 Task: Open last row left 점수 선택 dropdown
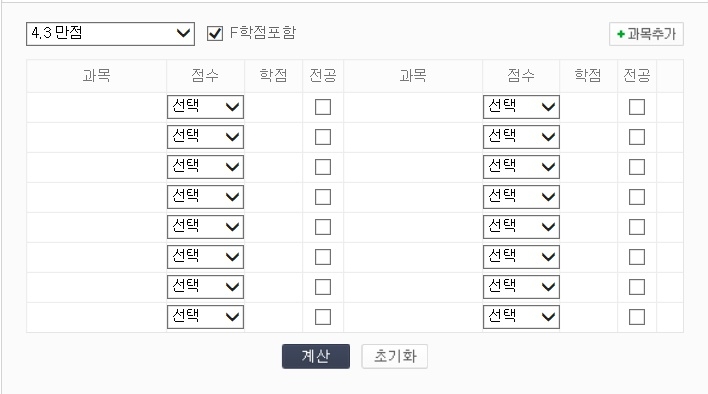tap(205, 317)
